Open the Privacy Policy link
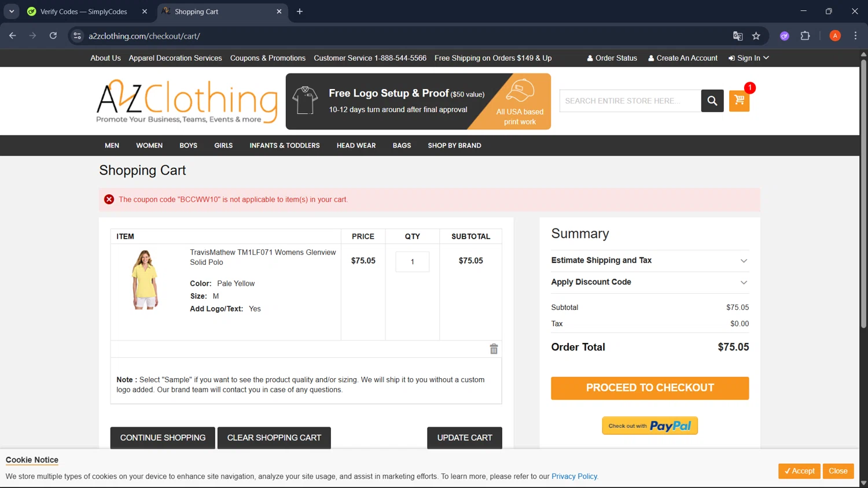 pyautogui.click(x=574, y=476)
